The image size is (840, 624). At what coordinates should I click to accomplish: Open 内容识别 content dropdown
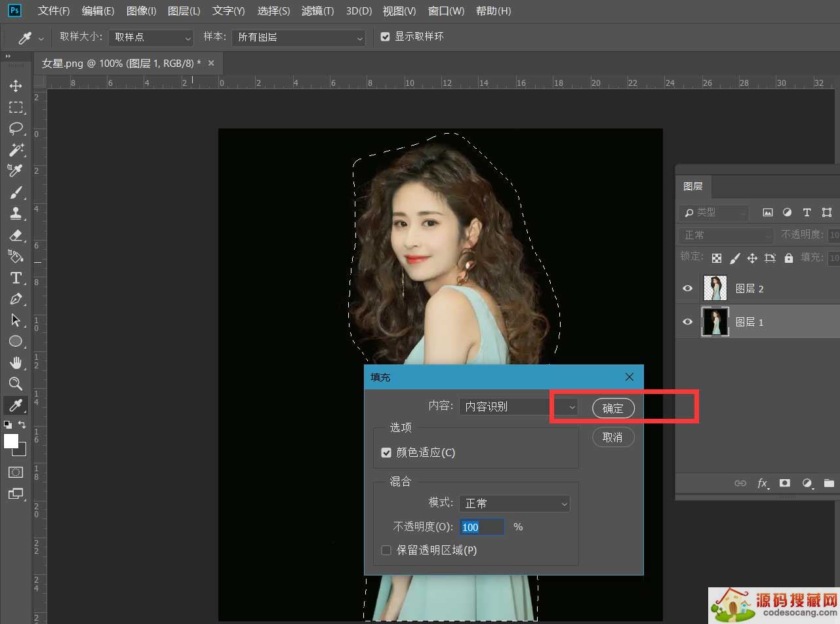518,406
